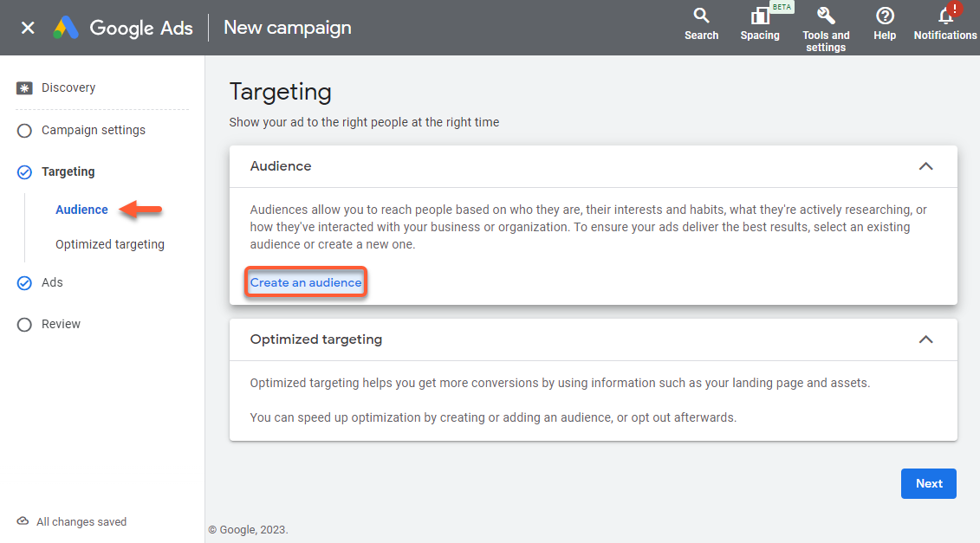Click the Targeting step checkmark

(24, 172)
